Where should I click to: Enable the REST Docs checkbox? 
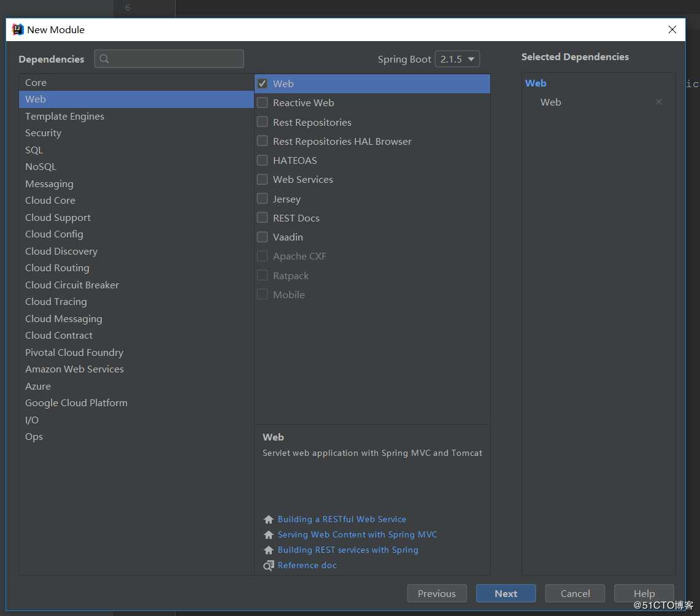click(263, 218)
